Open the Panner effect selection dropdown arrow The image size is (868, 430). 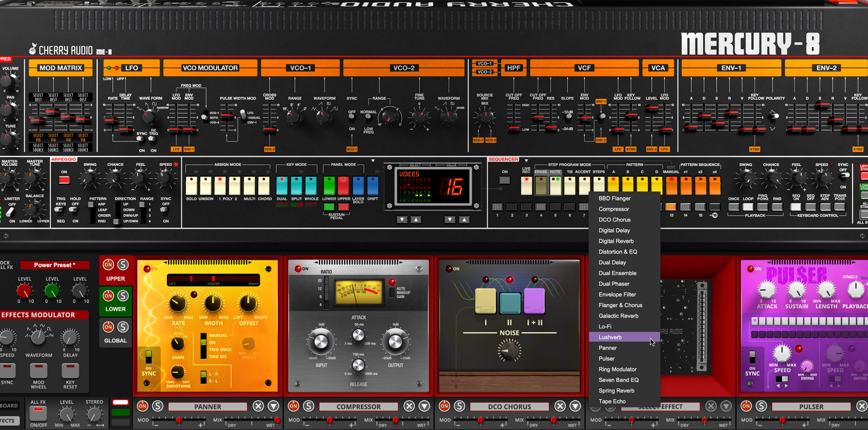pyautogui.click(x=273, y=406)
